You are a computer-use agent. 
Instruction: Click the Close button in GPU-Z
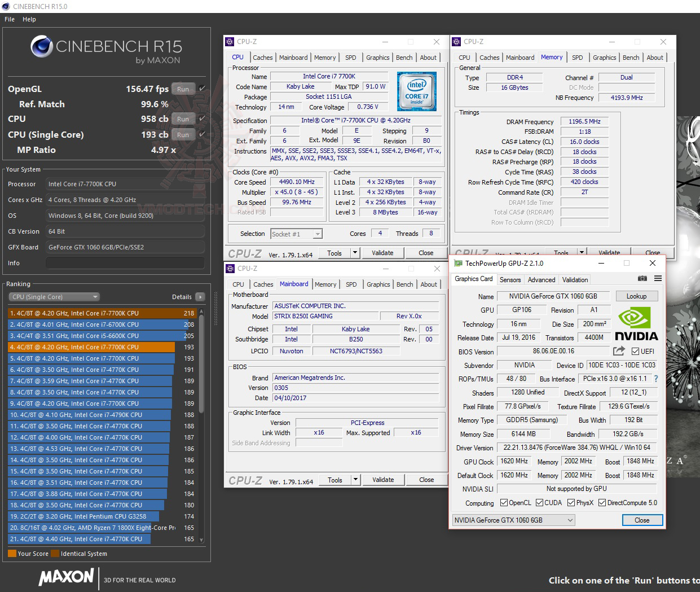642,520
